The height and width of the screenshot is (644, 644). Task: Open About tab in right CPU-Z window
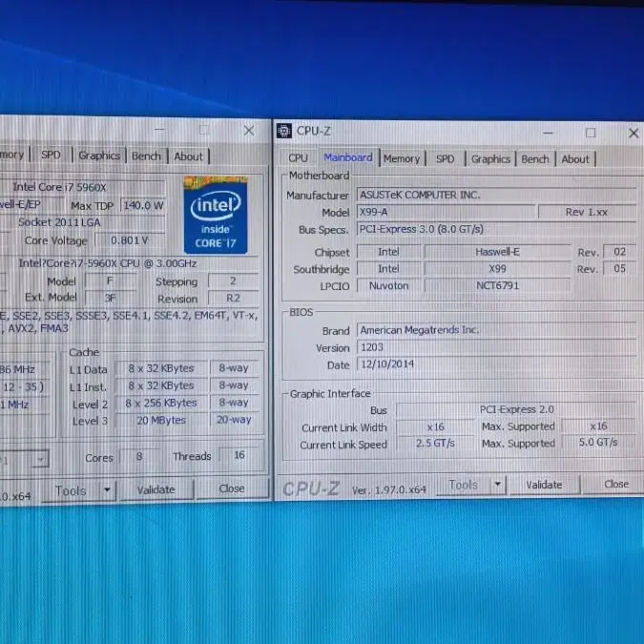(x=575, y=159)
